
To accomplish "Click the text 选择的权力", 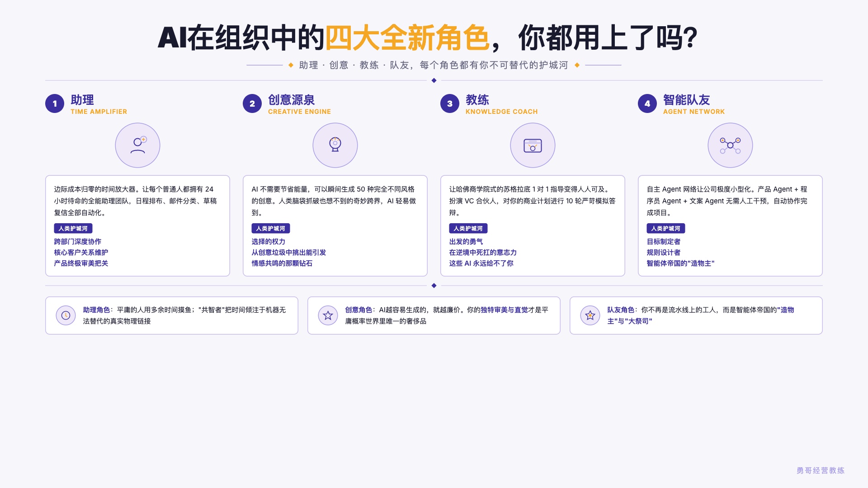I will (x=269, y=242).
